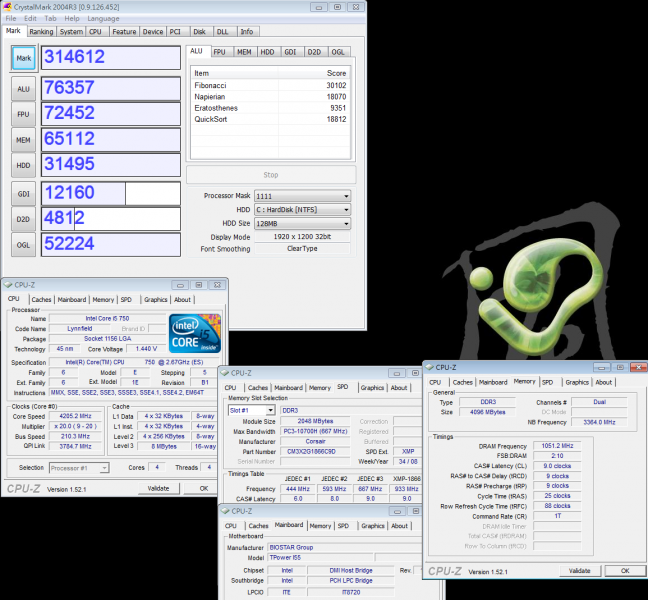Start the FPU benchmark test

(x=24, y=115)
